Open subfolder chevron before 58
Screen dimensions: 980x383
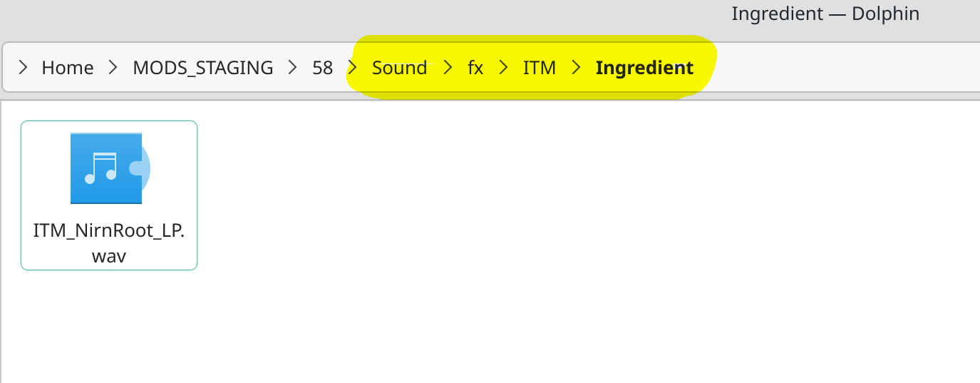click(292, 68)
